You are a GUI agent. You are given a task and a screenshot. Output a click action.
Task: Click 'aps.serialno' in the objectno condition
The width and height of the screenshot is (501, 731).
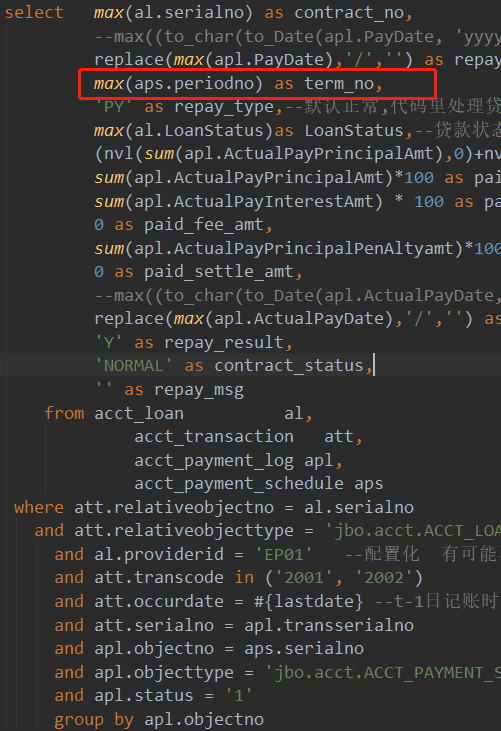click(304, 648)
